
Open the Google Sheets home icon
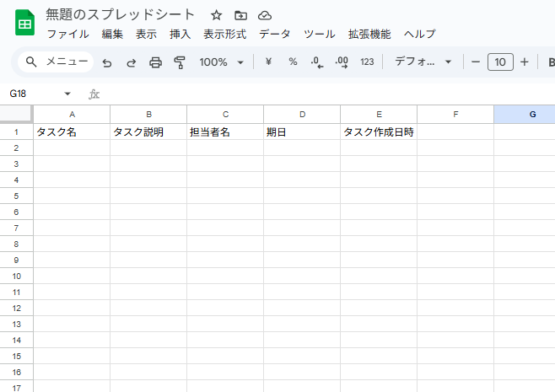point(24,23)
